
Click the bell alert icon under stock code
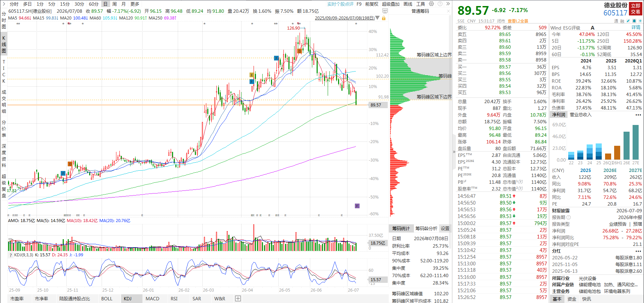pyautogui.click(x=634, y=21)
